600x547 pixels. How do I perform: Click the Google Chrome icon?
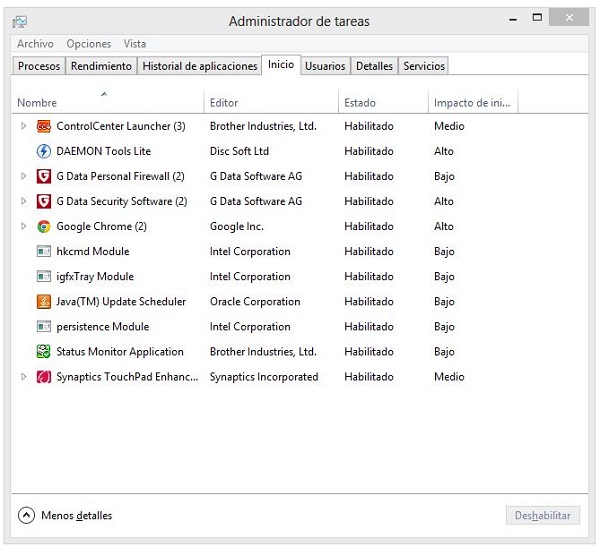44,227
